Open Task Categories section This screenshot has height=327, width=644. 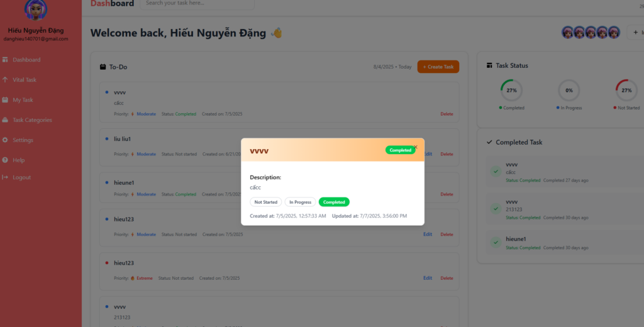tap(32, 120)
